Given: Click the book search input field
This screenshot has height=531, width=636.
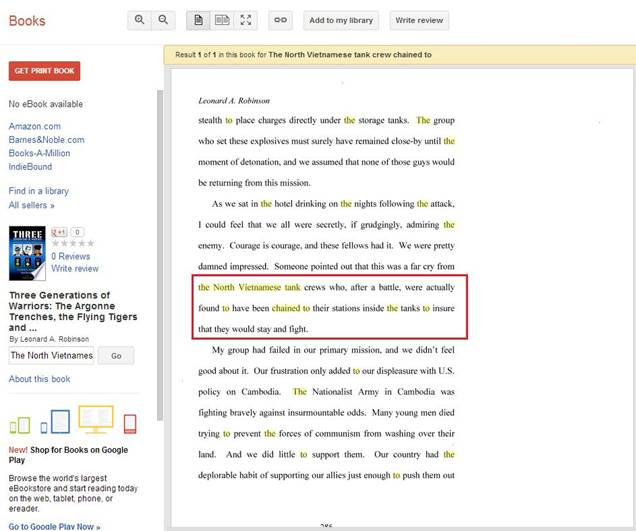Looking at the screenshot, I should (x=51, y=355).
